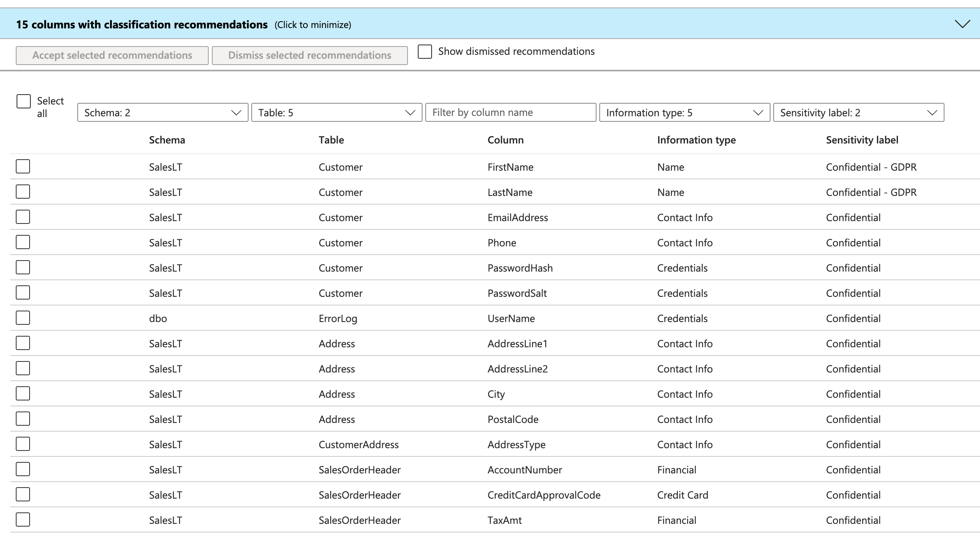Image resolution: width=980 pixels, height=540 pixels.
Task: Click the Filter by column name field
Action: (x=511, y=113)
